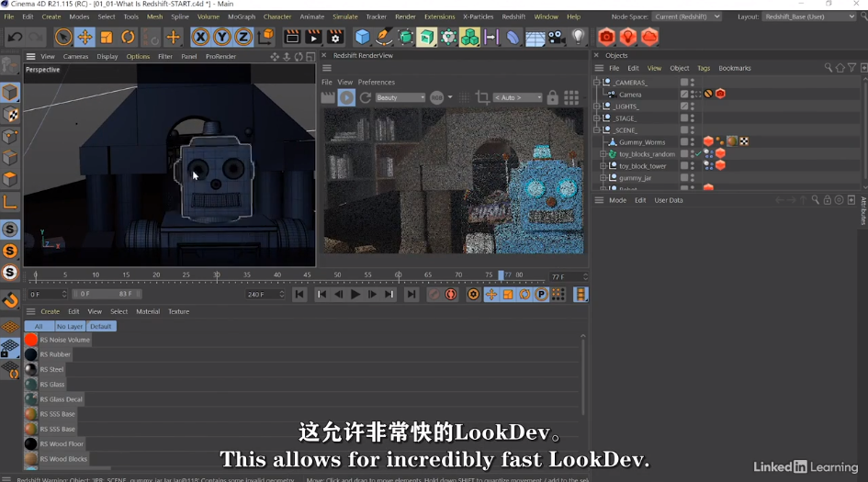Select the No Layer material filter tab
The height and width of the screenshot is (482, 868).
coord(70,327)
